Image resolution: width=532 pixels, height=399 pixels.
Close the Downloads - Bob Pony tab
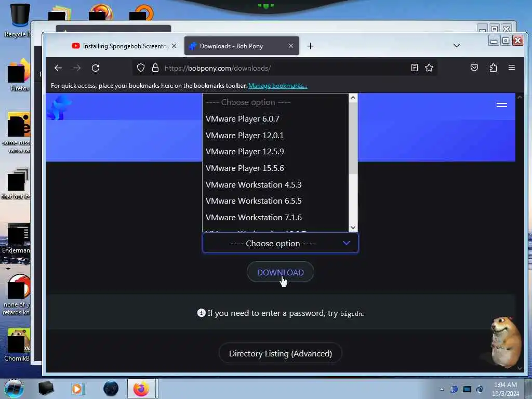(x=291, y=46)
